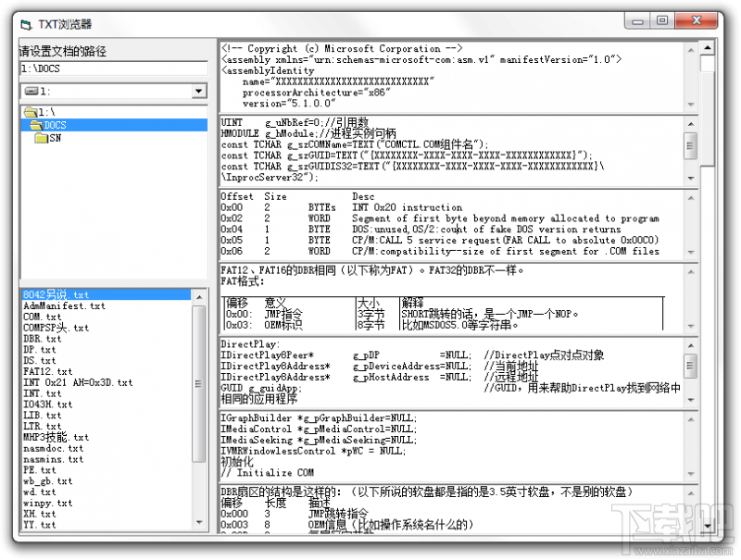The width and height of the screenshot is (741, 560).
Task: Select file INT 0x21 AH=0x3D.txt
Action: point(78,382)
